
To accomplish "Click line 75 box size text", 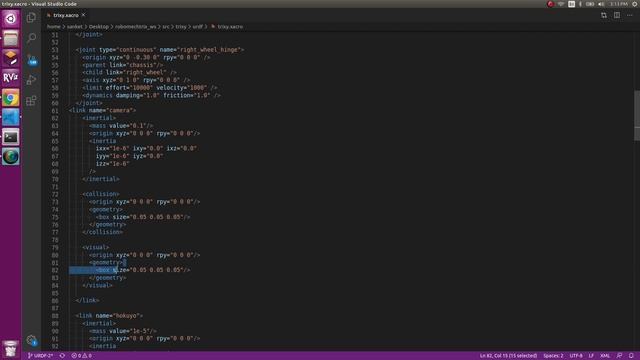I will point(143,217).
